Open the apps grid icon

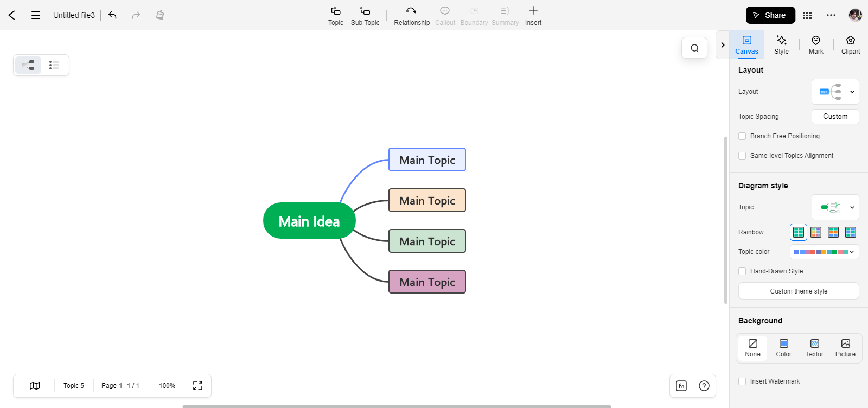[x=807, y=15]
